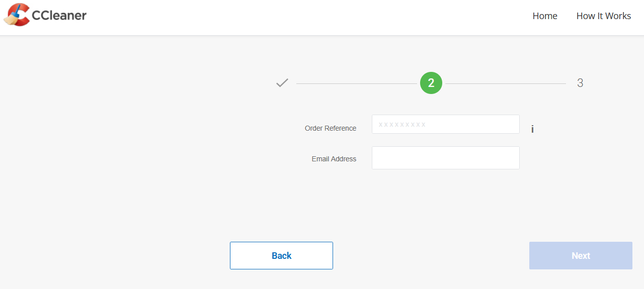Viewport: 644px width, 289px height.
Task: Focus the Email Address input field
Action: tap(446, 158)
